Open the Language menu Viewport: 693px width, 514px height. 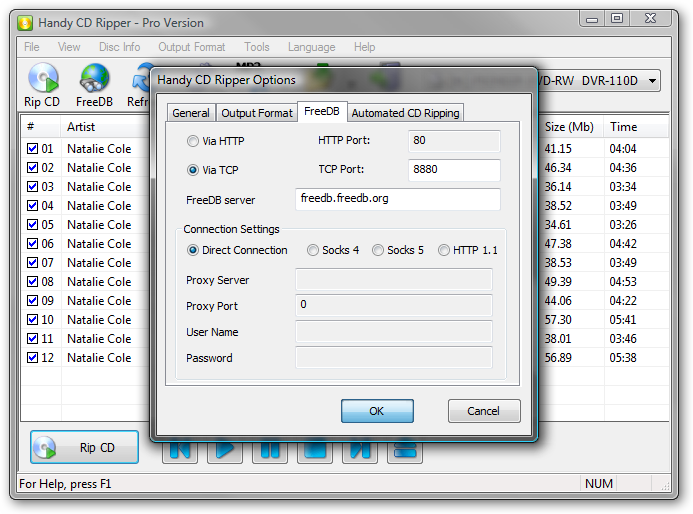(x=312, y=47)
